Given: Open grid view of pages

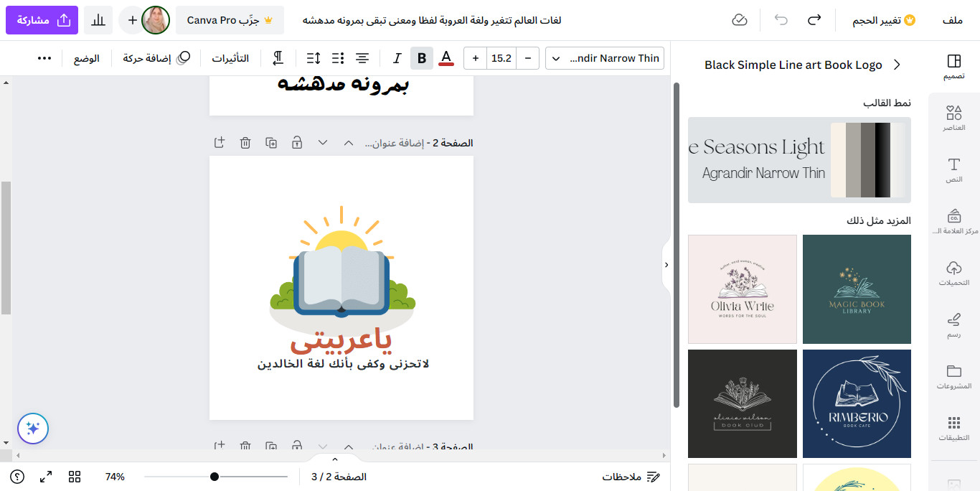Looking at the screenshot, I should tap(75, 477).
